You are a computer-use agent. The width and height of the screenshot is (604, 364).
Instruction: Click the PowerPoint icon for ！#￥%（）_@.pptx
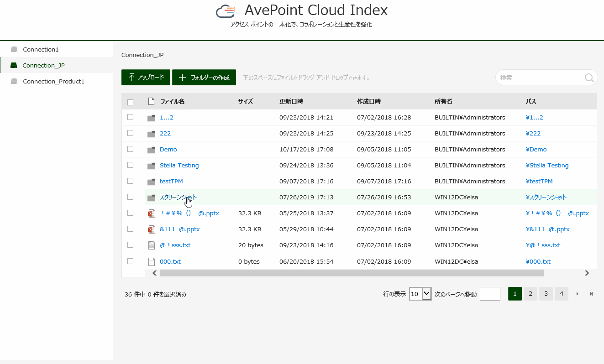152,213
